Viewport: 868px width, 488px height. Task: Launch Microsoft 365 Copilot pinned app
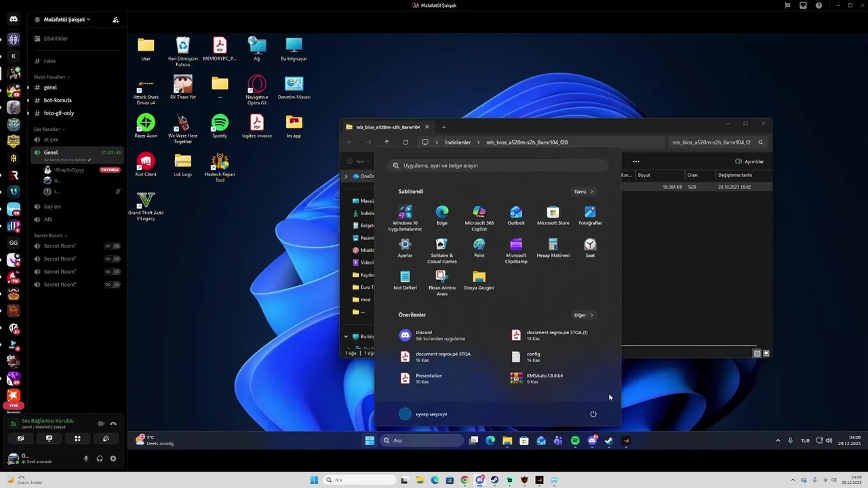click(479, 218)
